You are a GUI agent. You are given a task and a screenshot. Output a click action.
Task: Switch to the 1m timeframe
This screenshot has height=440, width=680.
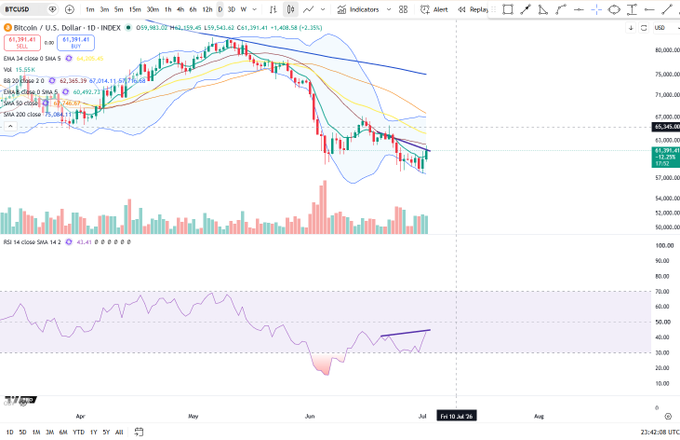(90, 10)
